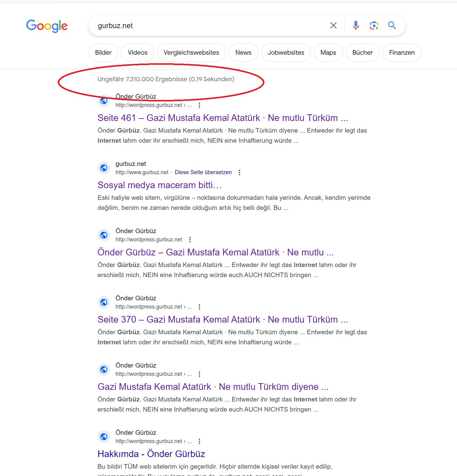Image resolution: width=457 pixels, height=476 pixels.
Task: Click the blue magnifying glass search icon
Action: coord(392,25)
